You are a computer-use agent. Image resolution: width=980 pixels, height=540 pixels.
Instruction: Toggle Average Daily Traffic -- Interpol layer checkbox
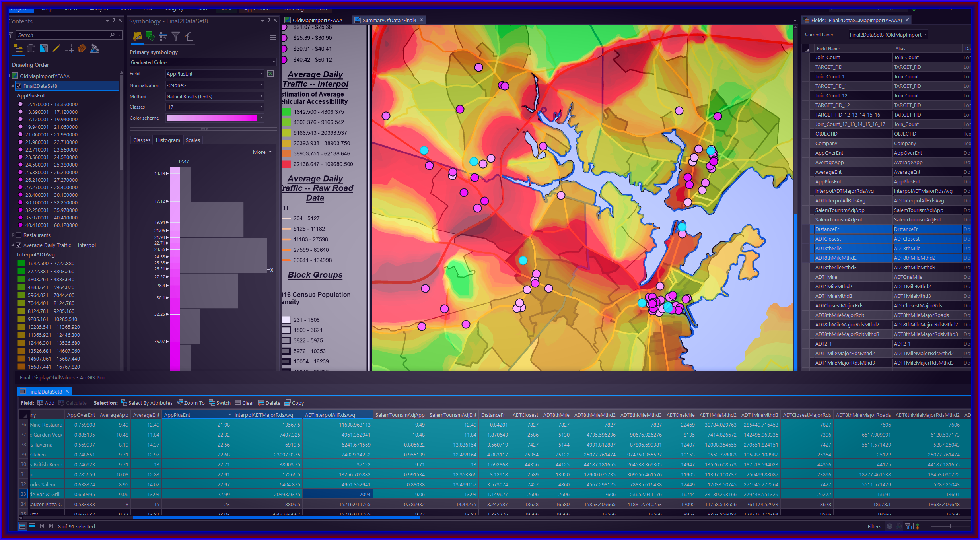(x=19, y=245)
